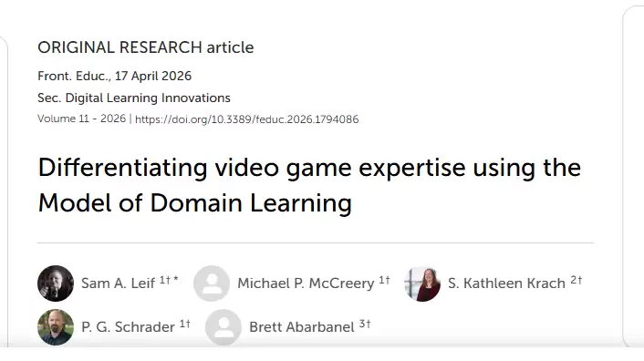Click P. G. Schrader's profile photo

56,327
